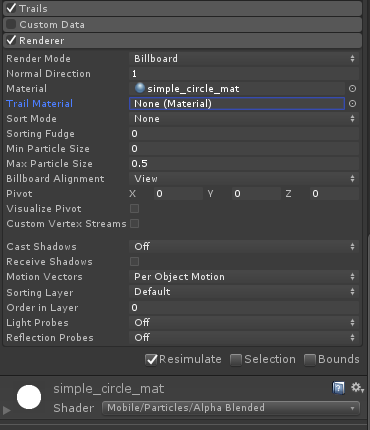Open the material settings gear menu
The width and height of the screenshot is (370, 430).
click(x=357, y=388)
